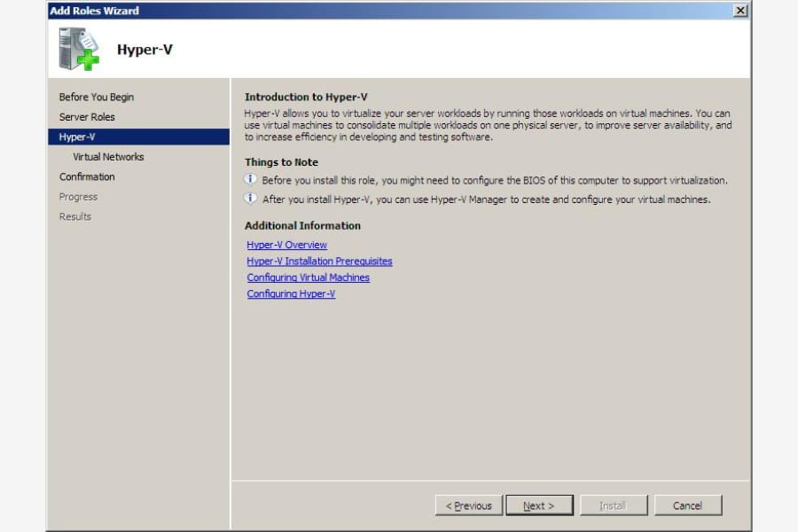
Task: Open the Configuring Hyper-V link
Action: point(291,293)
